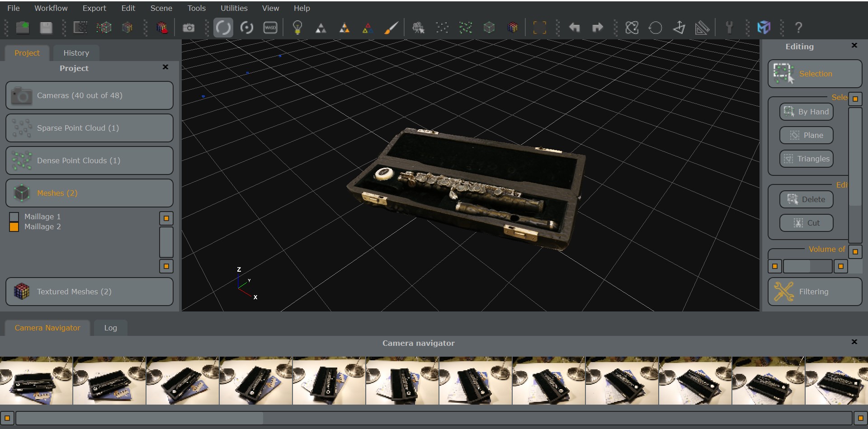Expand the Filtering section in Editing panel
The width and height of the screenshot is (868, 429).
pos(815,292)
